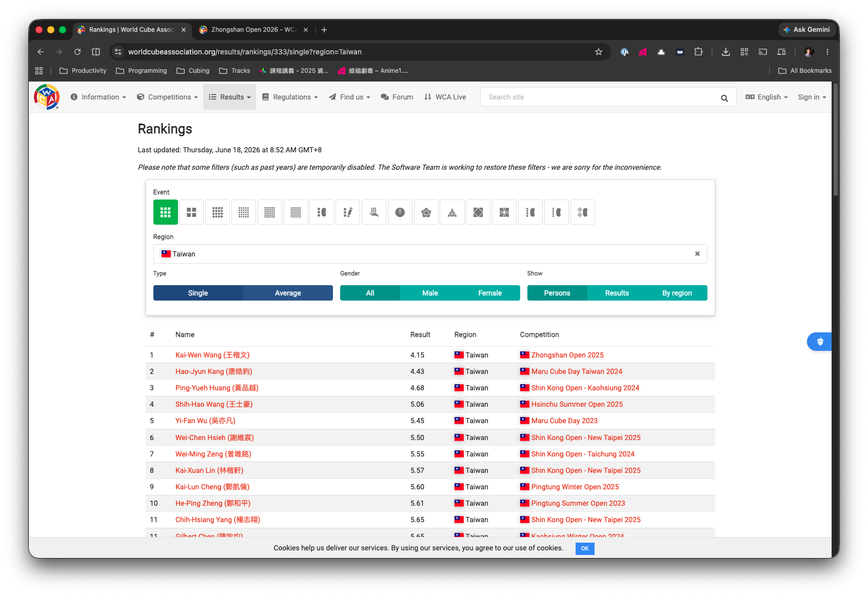Viewport: 868px width, 596px height.
Task: Click the browser address bar URL
Action: [245, 52]
